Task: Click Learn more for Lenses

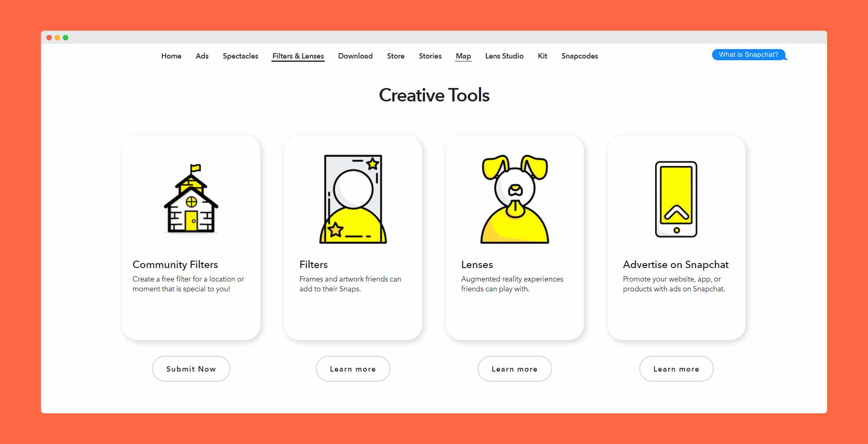Action: (x=514, y=369)
